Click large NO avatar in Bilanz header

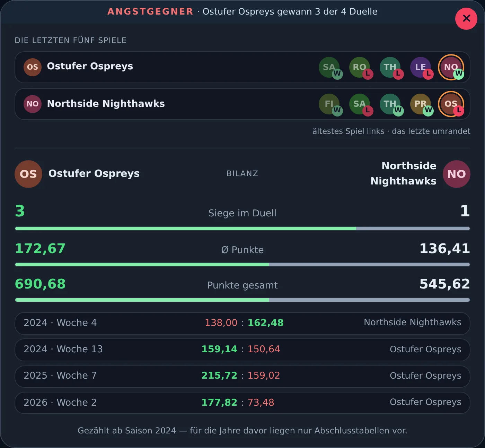[457, 174]
